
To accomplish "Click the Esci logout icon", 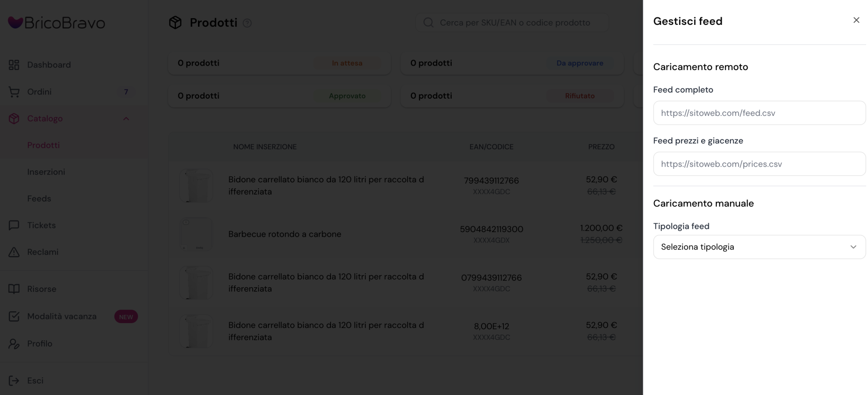I will click(14, 381).
